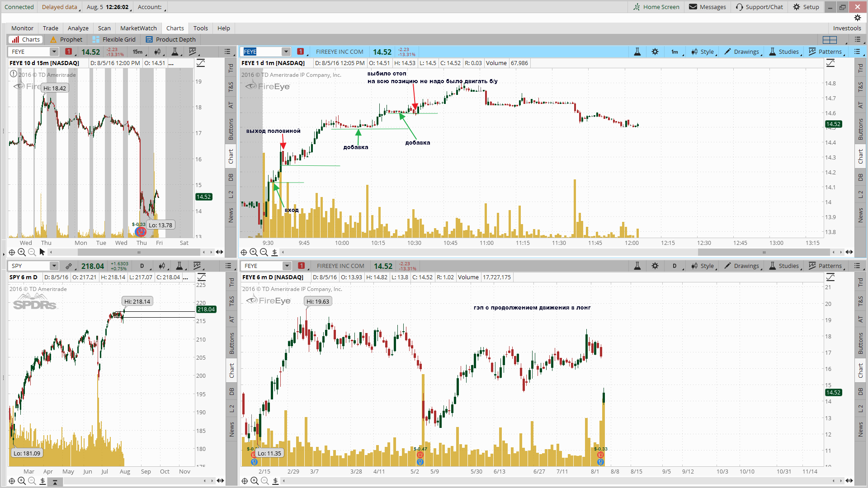Toggle the L2 side panel in FEYE 1m chart
Viewport: 868px width, 488px height.
[860, 194]
